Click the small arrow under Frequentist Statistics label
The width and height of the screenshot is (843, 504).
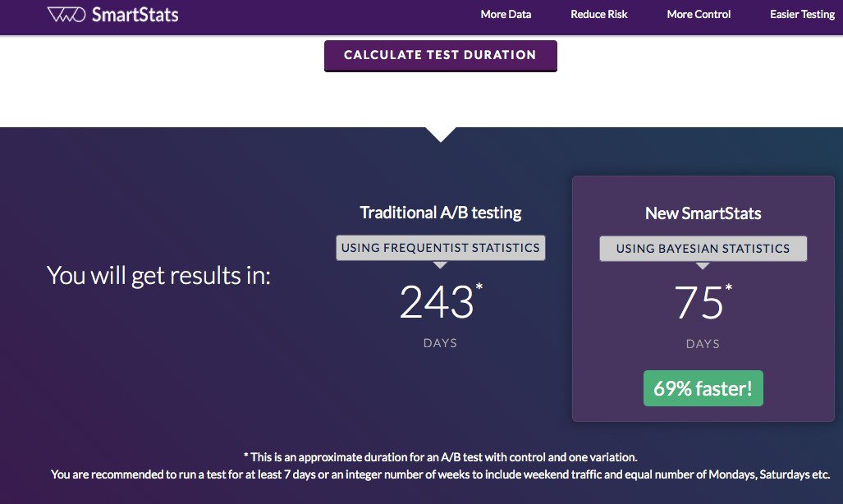click(x=440, y=264)
